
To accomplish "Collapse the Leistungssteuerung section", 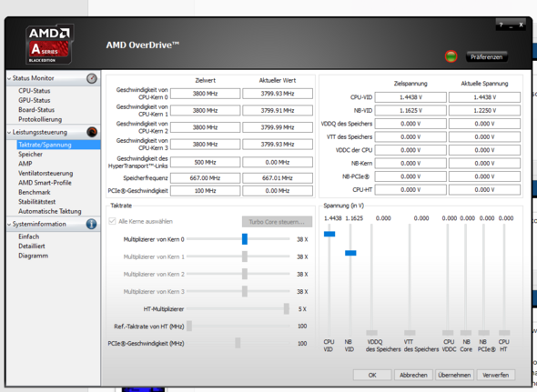I will pos(9,132).
